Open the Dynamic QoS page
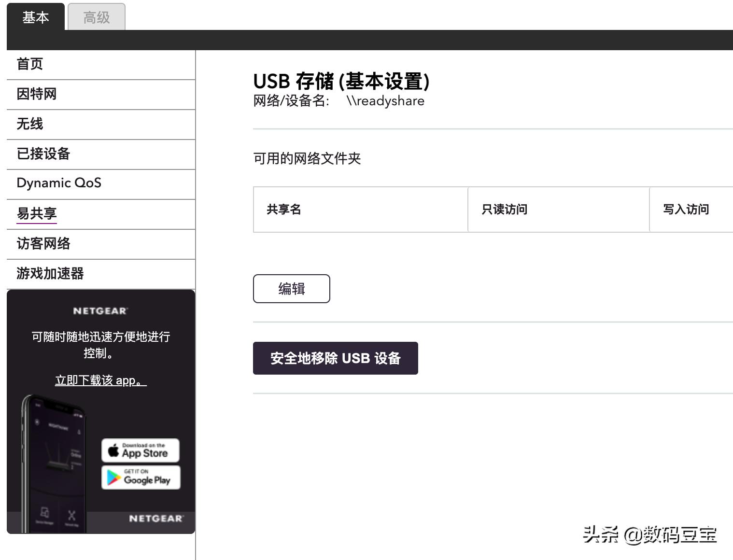The height and width of the screenshot is (560, 733). (59, 183)
